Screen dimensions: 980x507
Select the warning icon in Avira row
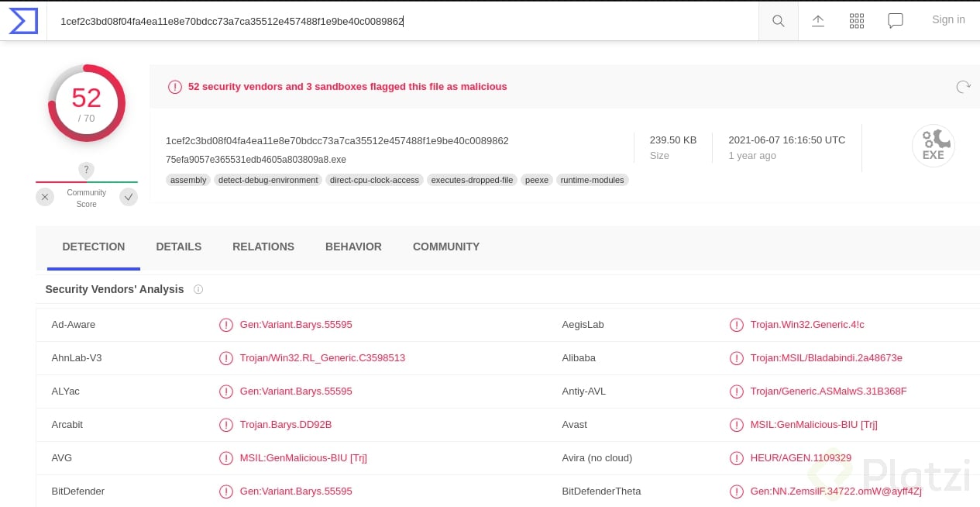point(737,458)
